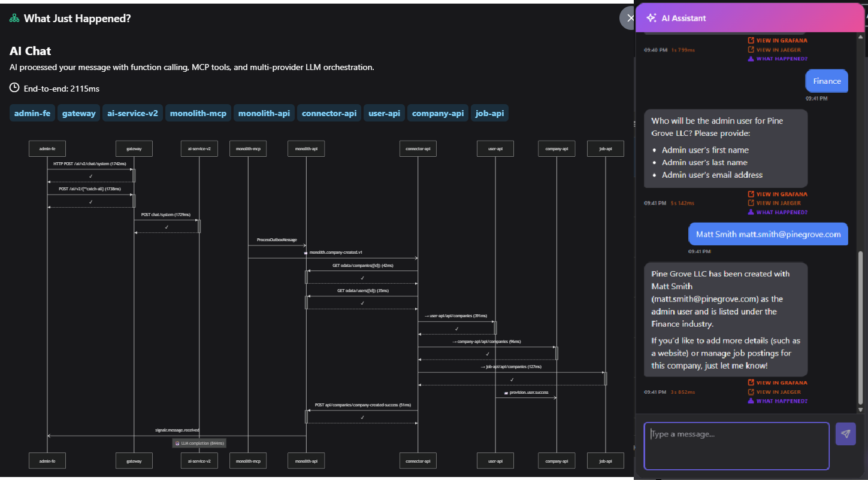Click the sparkle icon beside AI Assistant
Image resolution: width=868 pixels, height=480 pixels.
651,18
